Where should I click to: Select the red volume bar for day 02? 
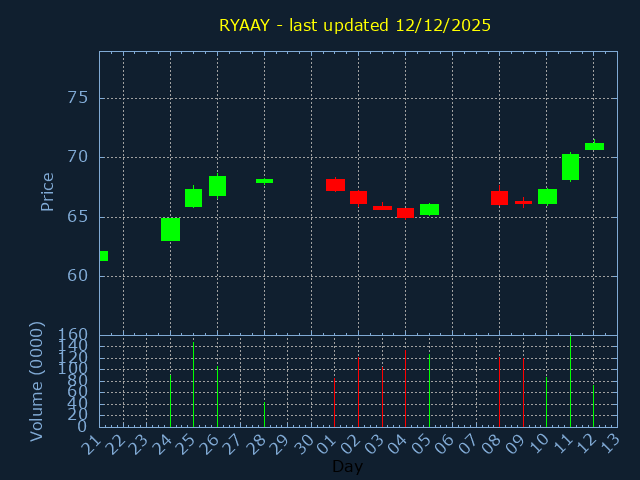coord(358,392)
